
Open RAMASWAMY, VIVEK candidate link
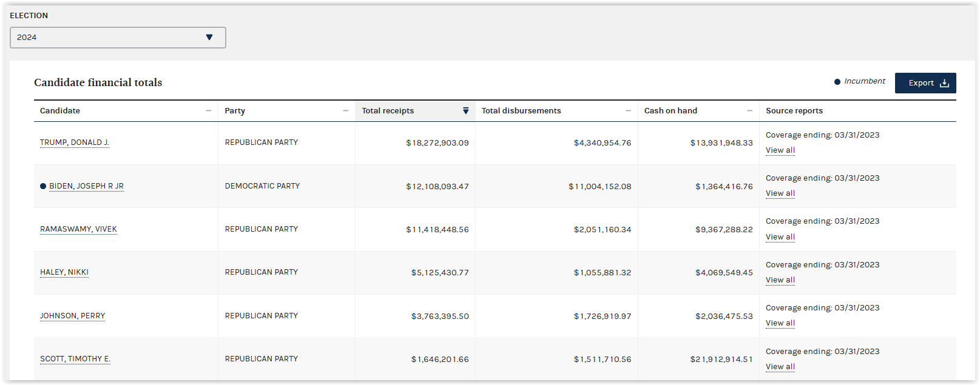(78, 229)
